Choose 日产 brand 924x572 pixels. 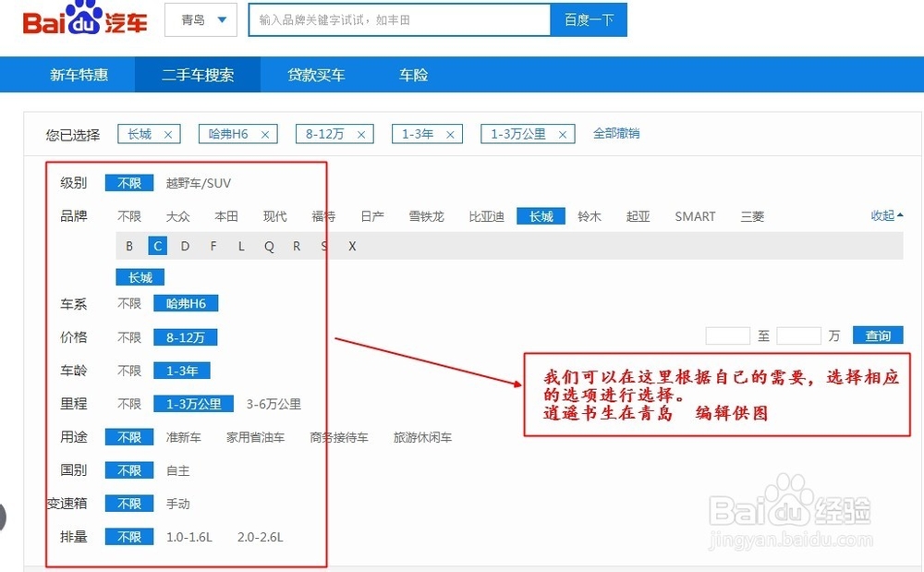[x=371, y=216]
